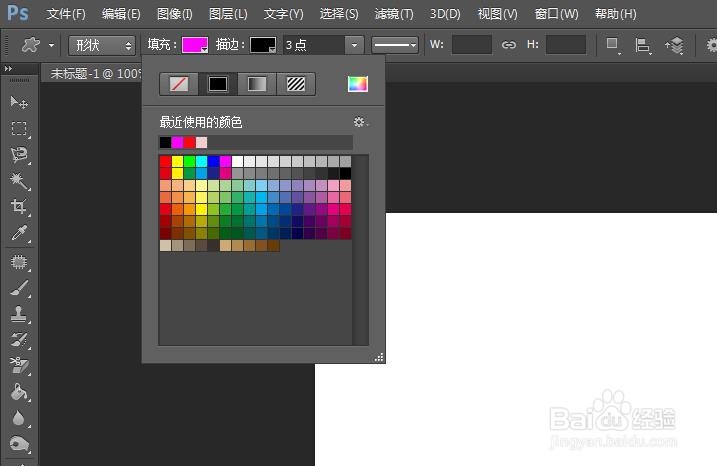Screen dimensions: 717x466
Task: Pick recent light pink color swatch
Action: (x=201, y=143)
